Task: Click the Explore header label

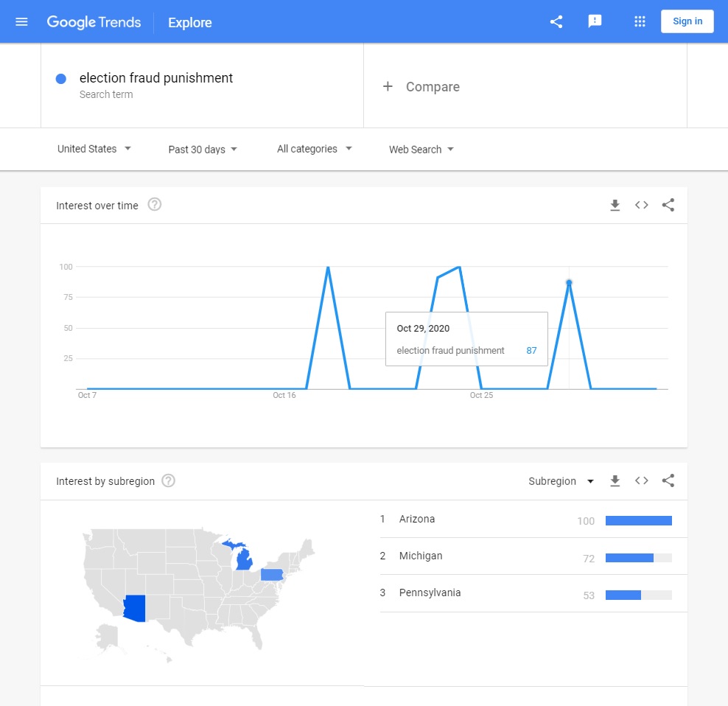Action: 190,22
